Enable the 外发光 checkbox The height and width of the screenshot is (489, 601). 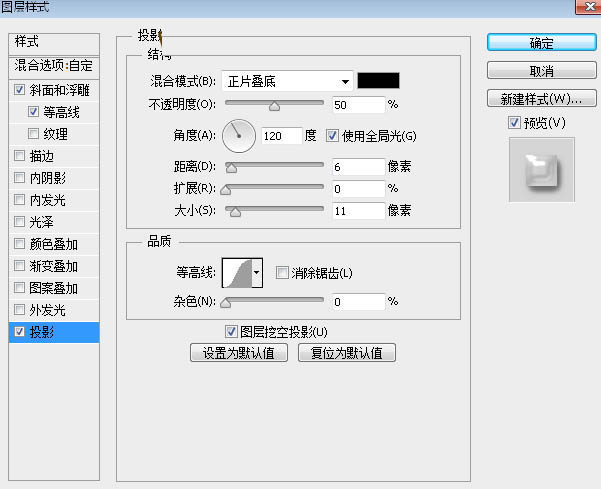pos(19,309)
